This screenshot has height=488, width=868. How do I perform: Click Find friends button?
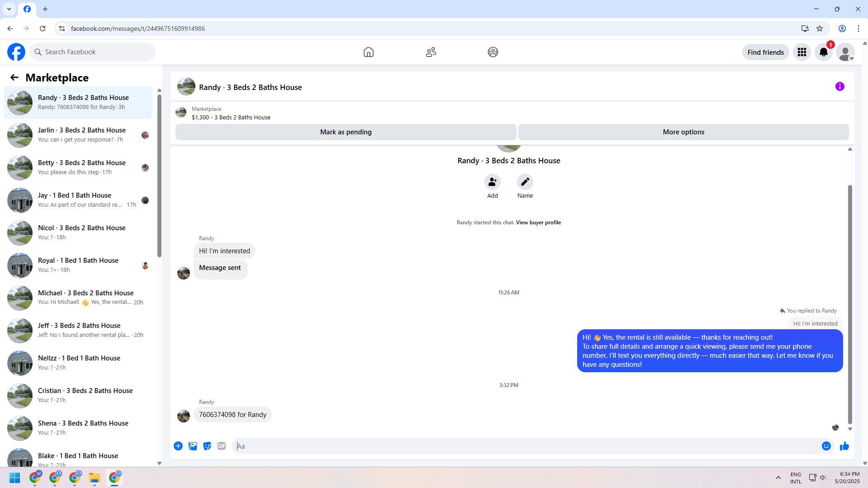[765, 52]
